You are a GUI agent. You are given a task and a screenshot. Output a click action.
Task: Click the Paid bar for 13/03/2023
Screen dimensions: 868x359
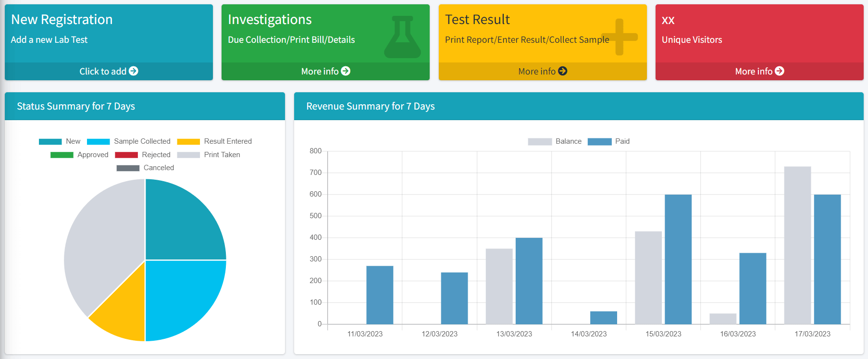529,281
